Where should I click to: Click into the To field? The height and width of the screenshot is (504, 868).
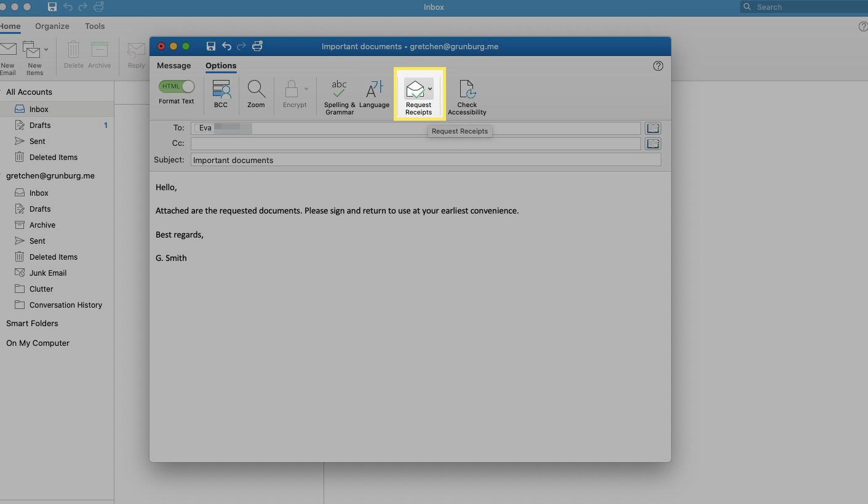click(x=416, y=128)
